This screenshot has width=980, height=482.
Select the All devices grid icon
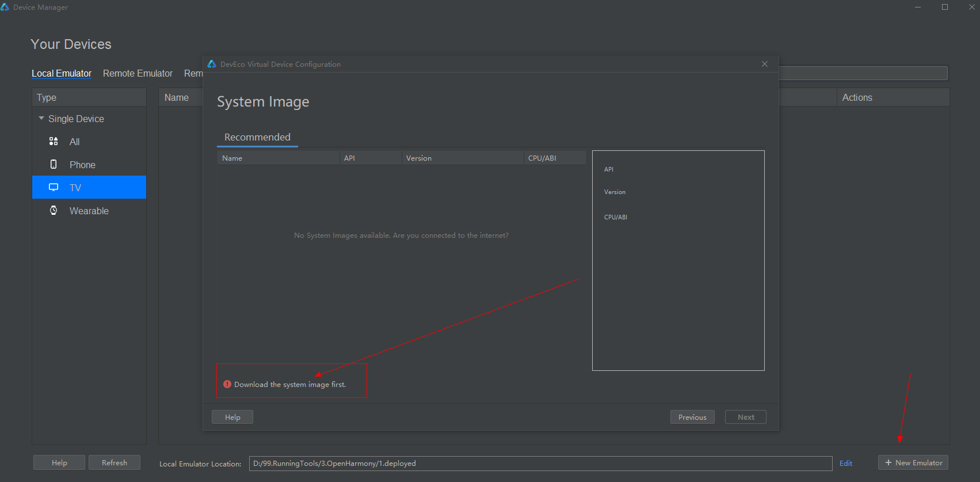pos(54,141)
